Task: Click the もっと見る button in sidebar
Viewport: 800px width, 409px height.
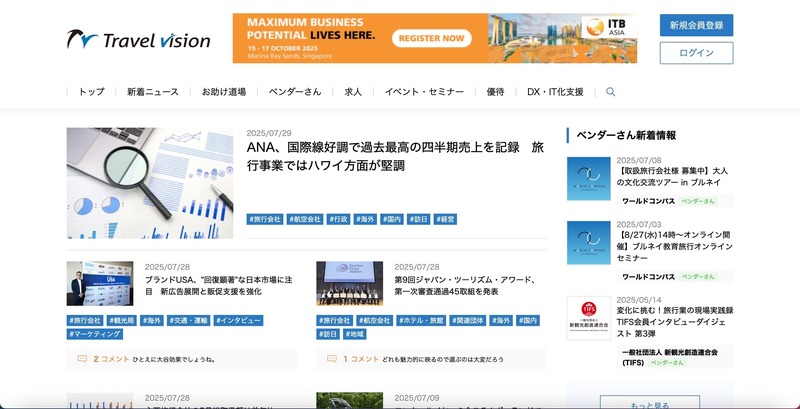Action: tap(650, 404)
